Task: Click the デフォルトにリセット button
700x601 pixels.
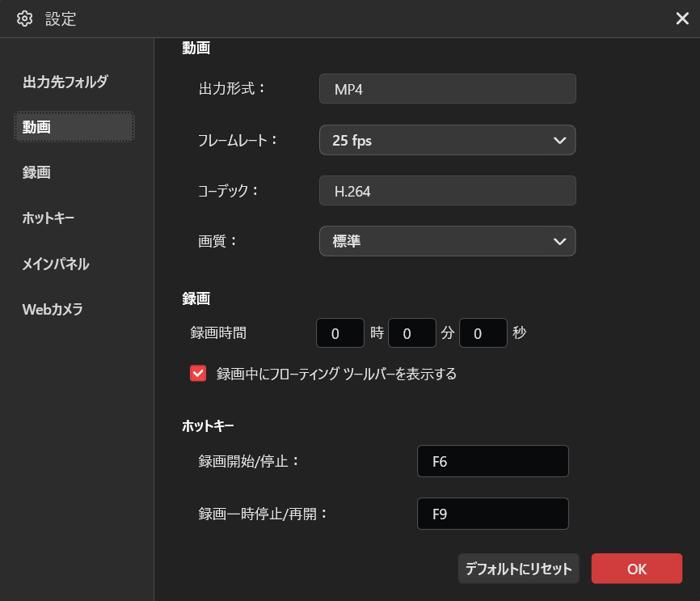Action: (518, 569)
